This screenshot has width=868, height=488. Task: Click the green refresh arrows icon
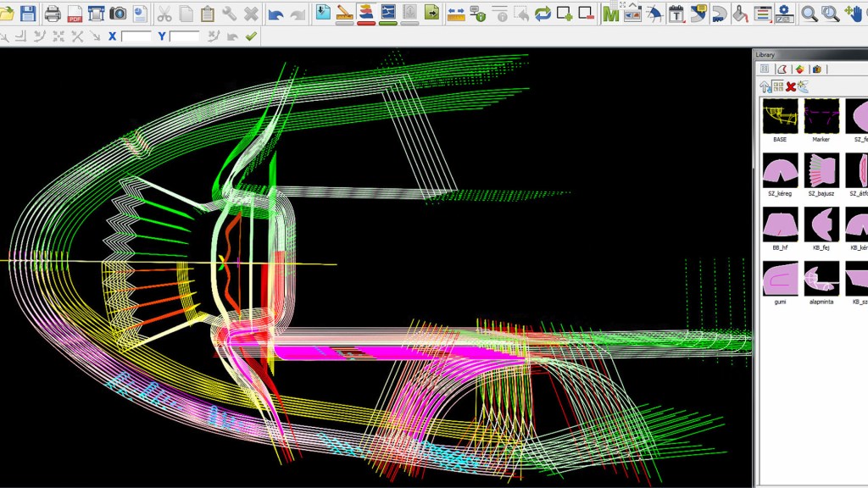(542, 14)
